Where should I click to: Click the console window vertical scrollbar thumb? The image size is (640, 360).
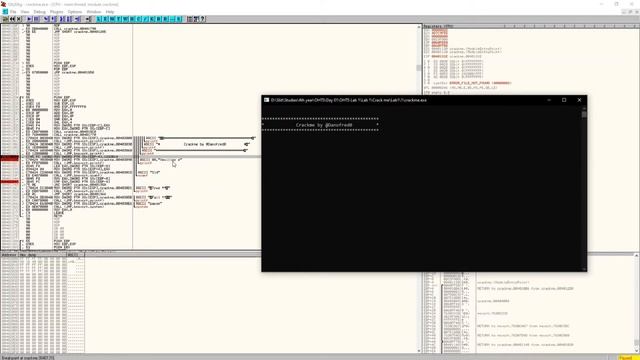(x=584, y=115)
